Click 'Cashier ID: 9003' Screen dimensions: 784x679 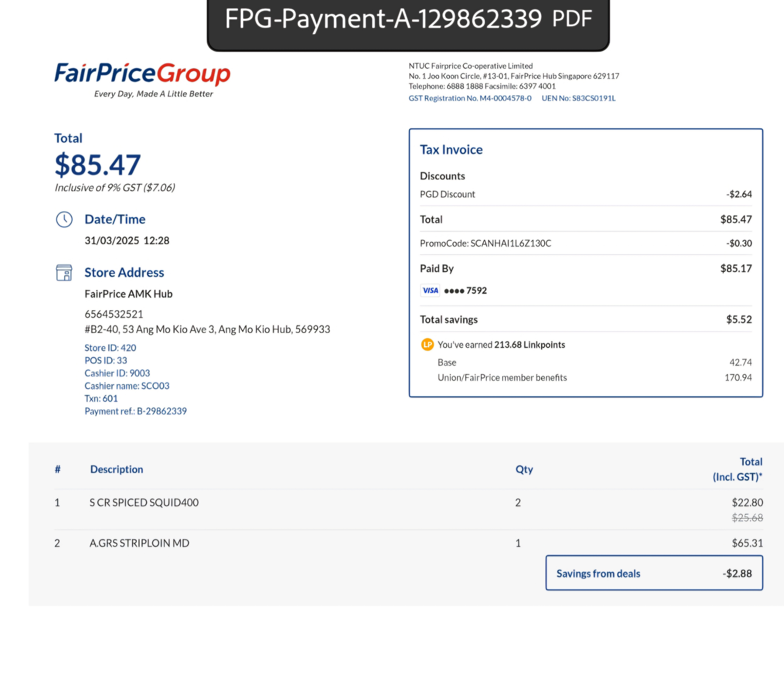(117, 373)
